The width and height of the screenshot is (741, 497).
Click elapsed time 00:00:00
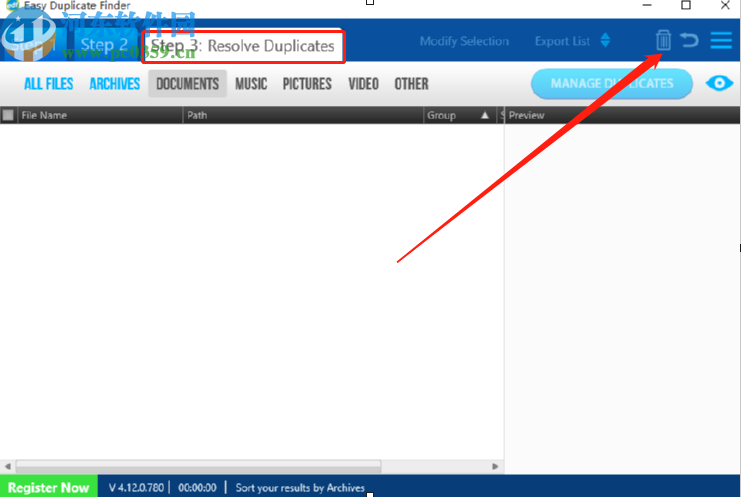point(198,488)
